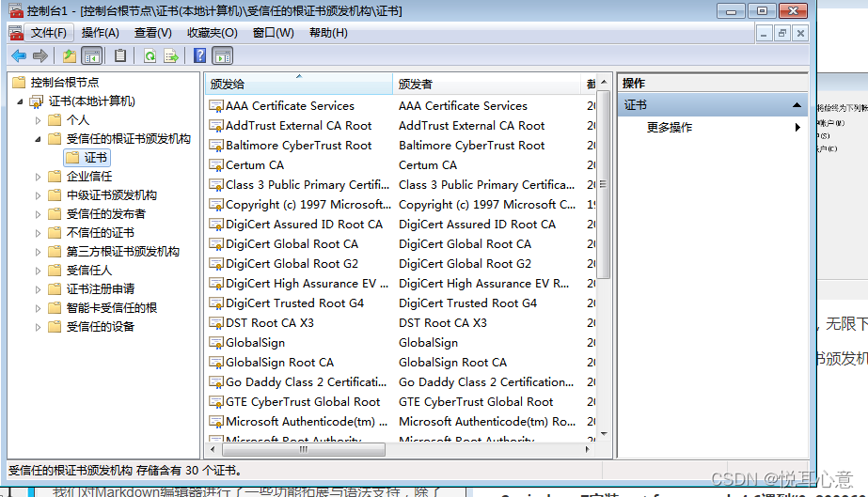Open the 查看(V) menu
The image size is (868, 497).
[152, 33]
